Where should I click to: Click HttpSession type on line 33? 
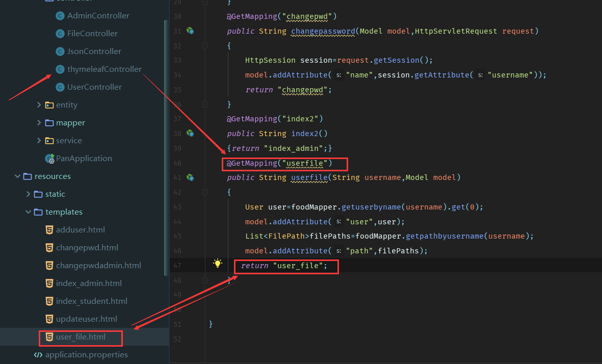tap(270, 60)
